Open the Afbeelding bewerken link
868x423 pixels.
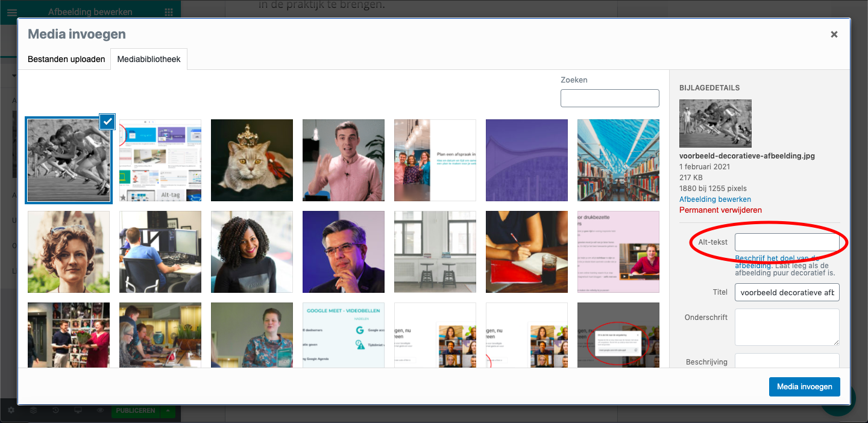pos(715,199)
